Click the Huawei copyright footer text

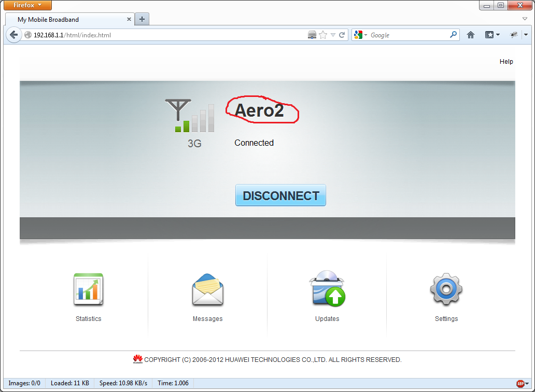[x=273, y=359]
